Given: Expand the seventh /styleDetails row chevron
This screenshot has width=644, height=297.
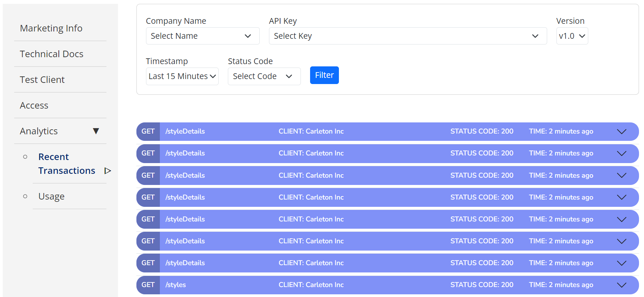Looking at the screenshot, I should (x=621, y=263).
